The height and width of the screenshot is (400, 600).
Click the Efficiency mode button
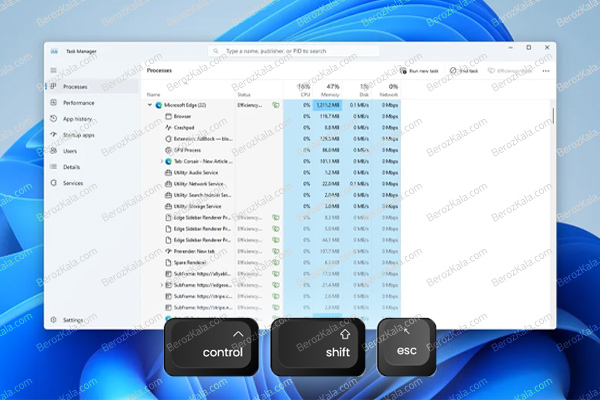click(510, 71)
